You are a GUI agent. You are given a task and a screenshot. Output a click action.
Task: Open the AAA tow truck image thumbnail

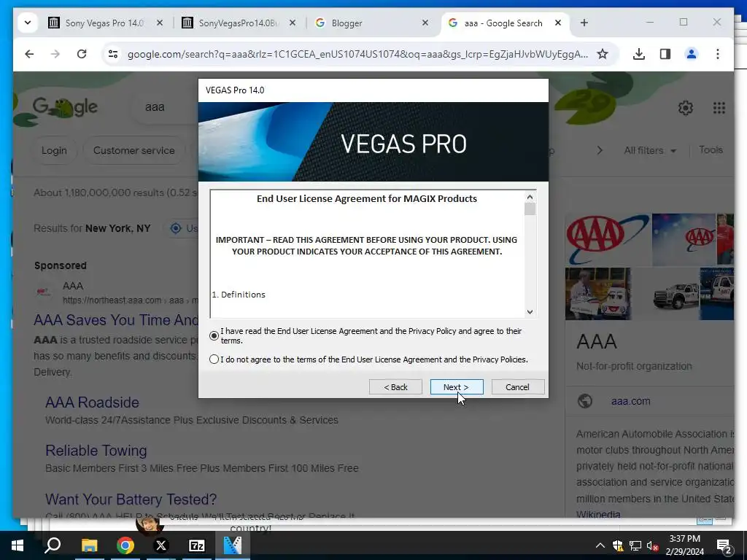665,294
